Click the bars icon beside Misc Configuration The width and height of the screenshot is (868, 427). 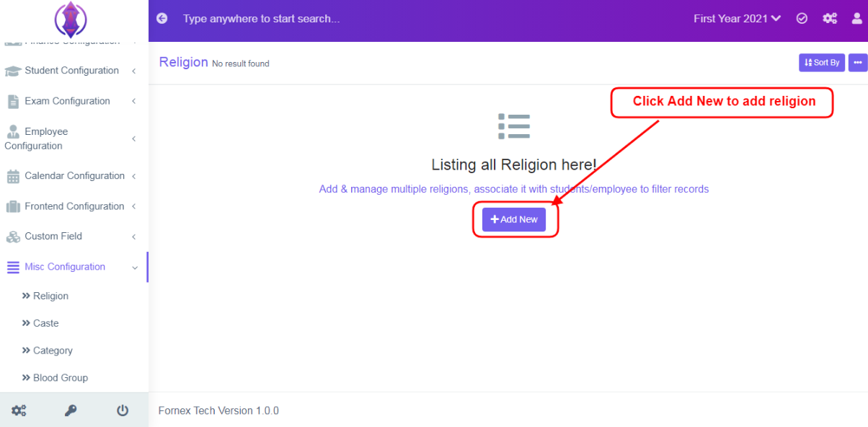(x=13, y=267)
